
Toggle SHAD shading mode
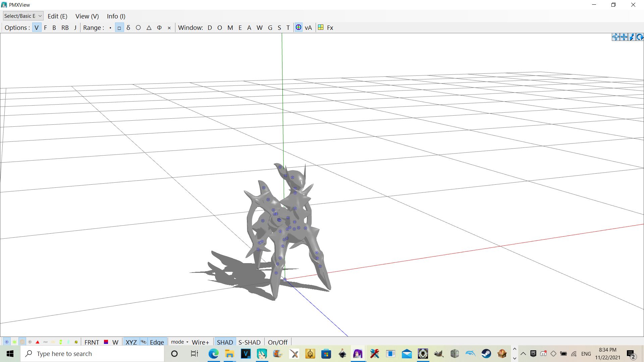(225, 342)
